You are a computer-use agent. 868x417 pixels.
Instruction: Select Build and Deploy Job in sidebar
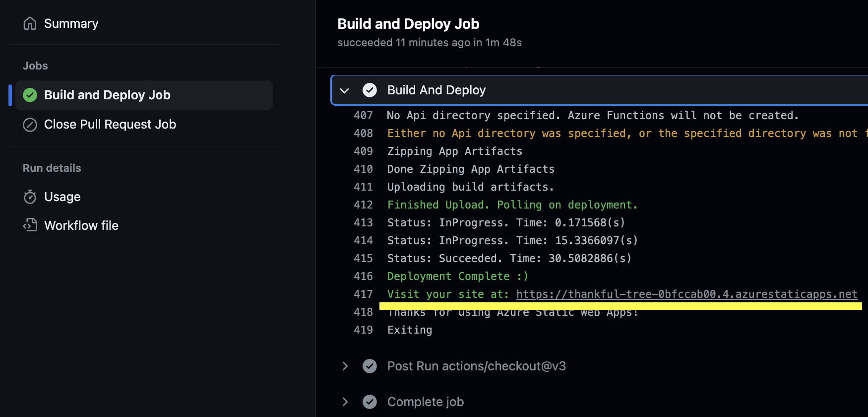click(x=107, y=95)
